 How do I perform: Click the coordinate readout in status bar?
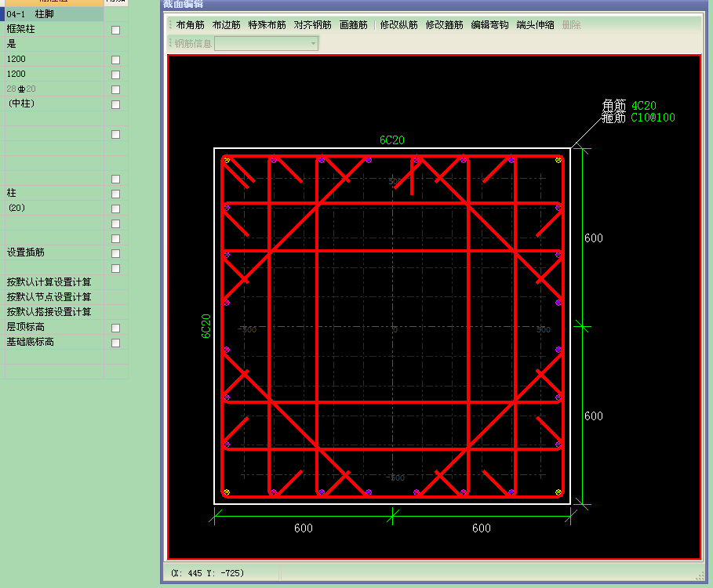pos(207,573)
